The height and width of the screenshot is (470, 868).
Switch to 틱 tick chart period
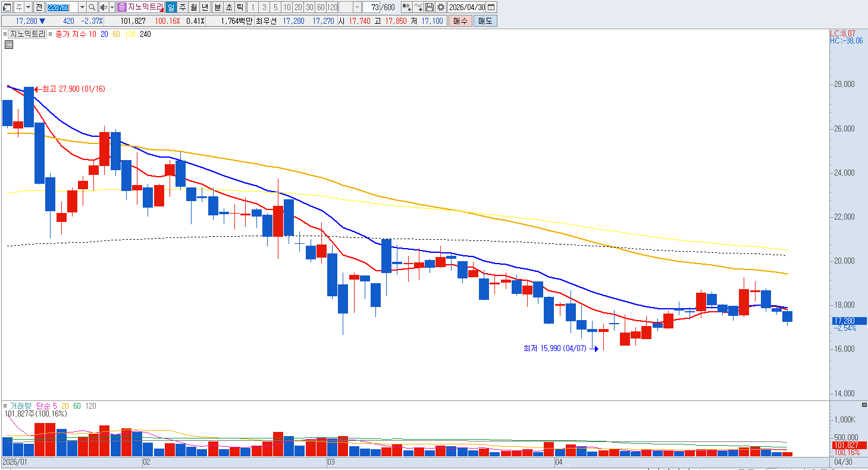coord(240,7)
